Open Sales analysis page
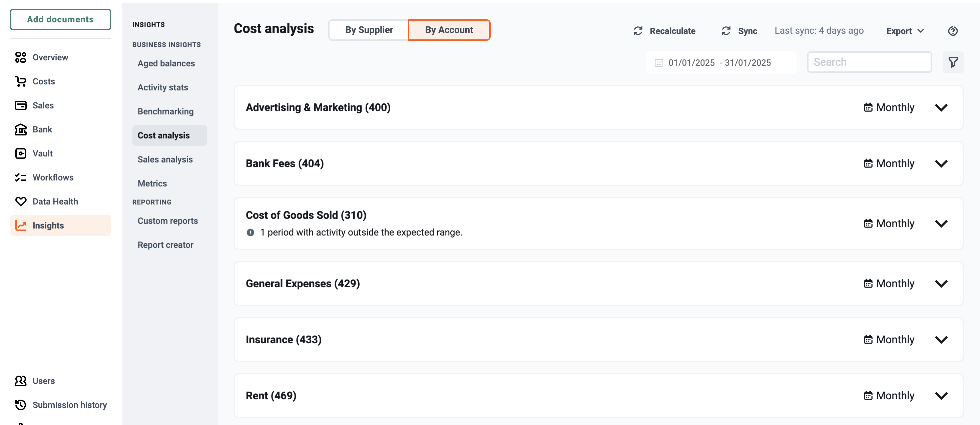 (x=165, y=159)
